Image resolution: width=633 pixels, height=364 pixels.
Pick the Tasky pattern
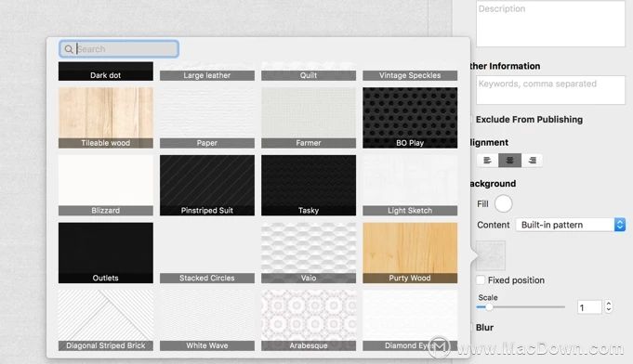pyautogui.click(x=309, y=186)
